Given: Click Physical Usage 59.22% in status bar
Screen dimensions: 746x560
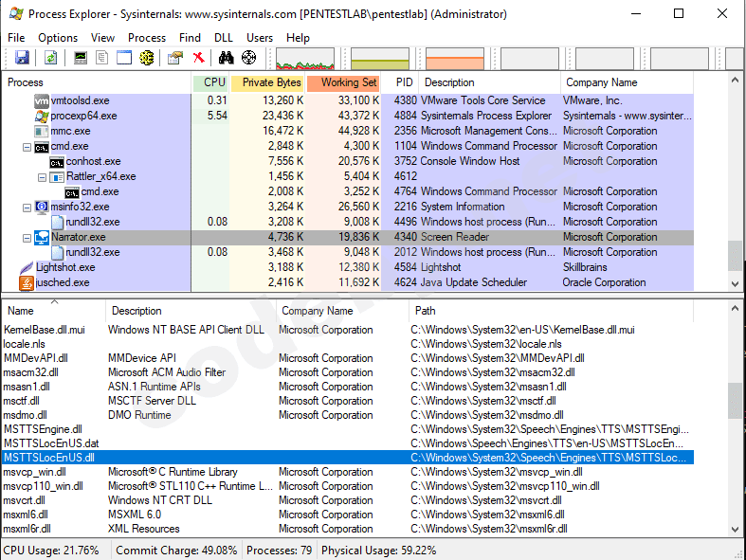Looking at the screenshot, I should [x=379, y=551].
